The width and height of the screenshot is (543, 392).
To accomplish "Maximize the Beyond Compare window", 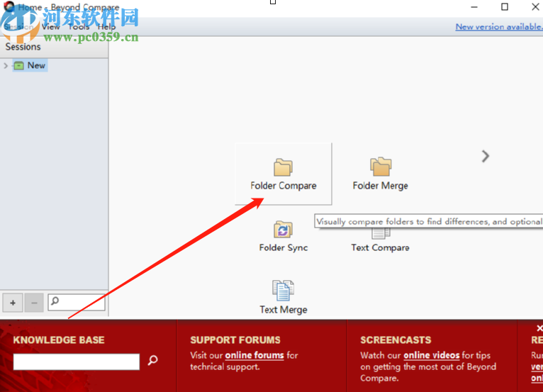I will (505, 7).
